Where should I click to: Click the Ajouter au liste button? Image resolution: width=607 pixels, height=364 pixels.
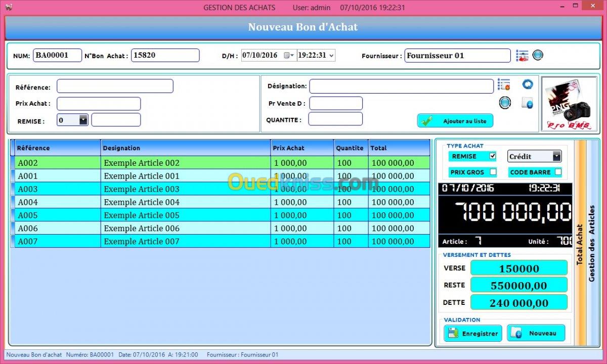point(455,121)
